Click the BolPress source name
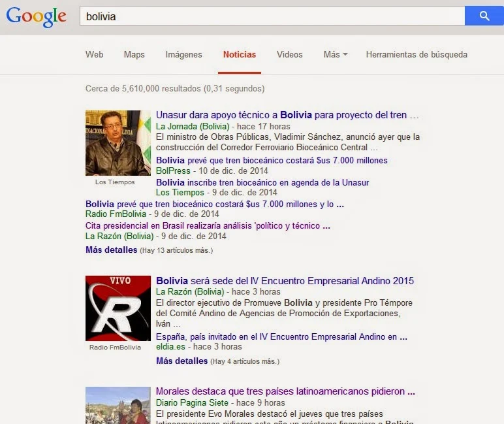The width and height of the screenshot is (504, 424). pyautogui.click(x=173, y=171)
